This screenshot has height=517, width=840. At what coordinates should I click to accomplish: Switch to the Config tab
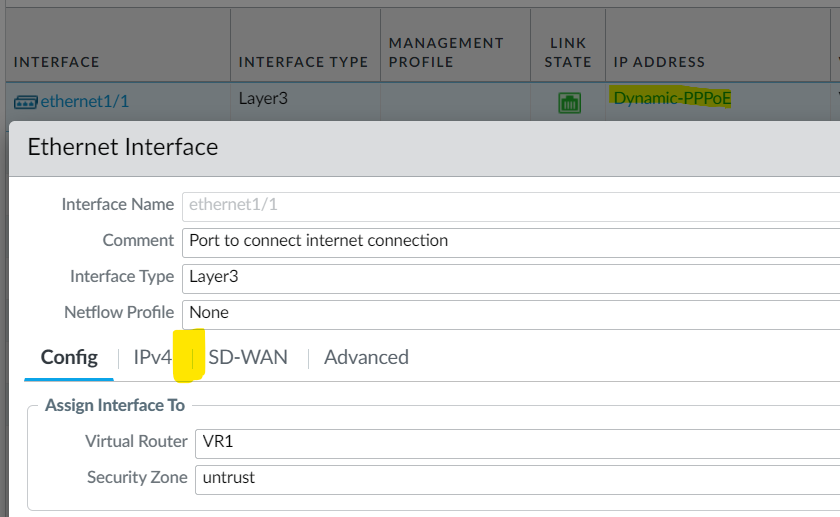click(x=69, y=357)
